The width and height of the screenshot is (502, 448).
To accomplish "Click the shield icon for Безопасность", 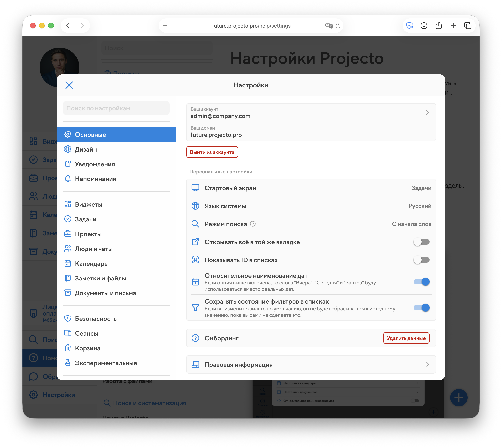I will coord(68,318).
